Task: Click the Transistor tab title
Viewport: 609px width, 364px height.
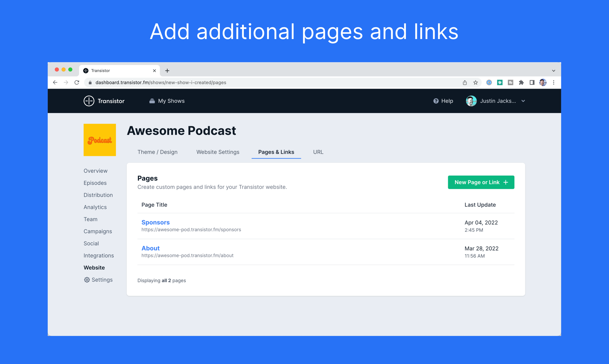Action: tap(100, 71)
